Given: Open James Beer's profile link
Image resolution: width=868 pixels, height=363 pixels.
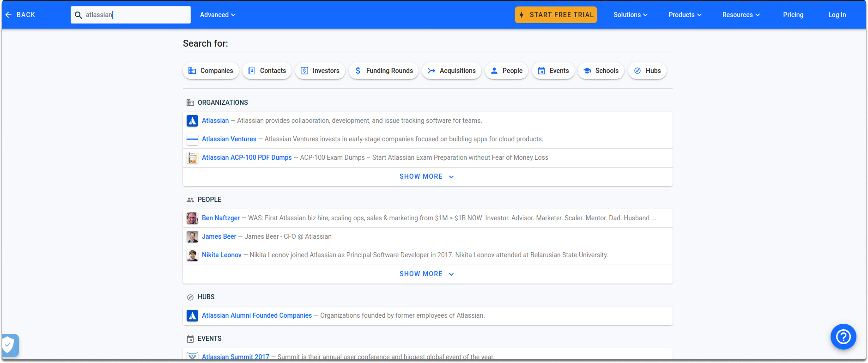Looking at the screenshot, I should pyautogui.click(x=219, y=236).
